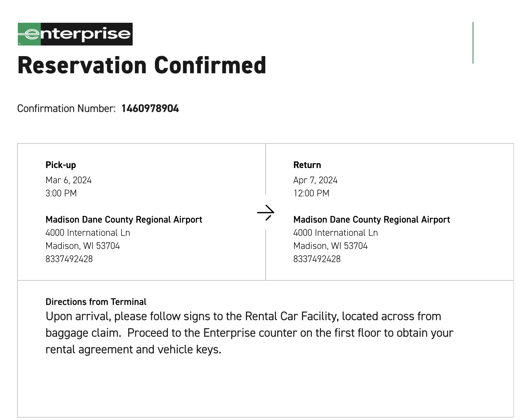Viewport: 520px width, 420px height.
Task: Call the return phone number 8337492428
Action: [x=317, y=259]
